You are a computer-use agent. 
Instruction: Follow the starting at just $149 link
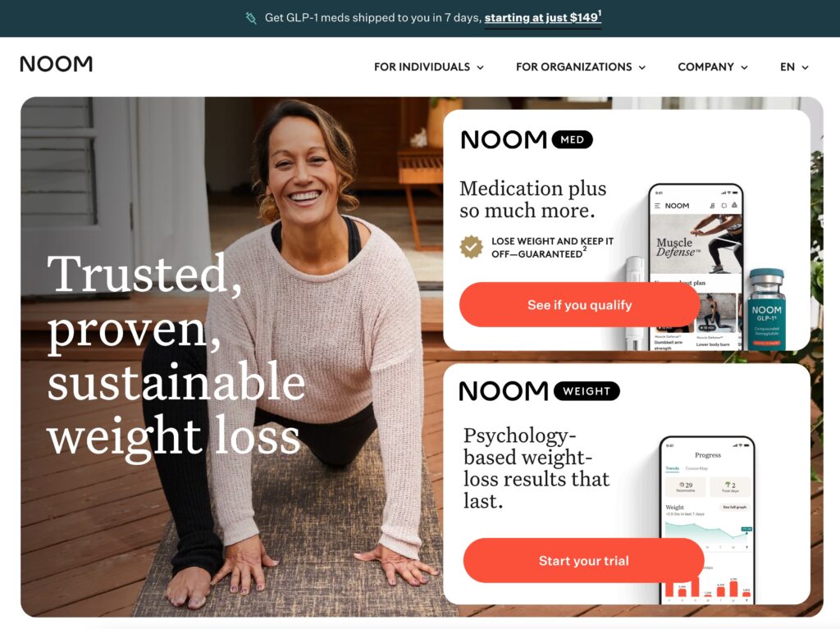543,18
